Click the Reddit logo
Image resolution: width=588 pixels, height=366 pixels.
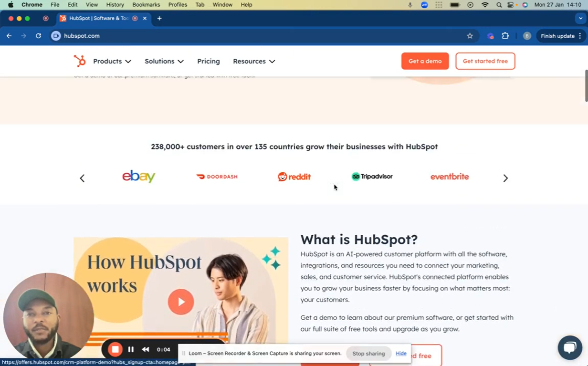pyautogui.click(x=294, y=177)
